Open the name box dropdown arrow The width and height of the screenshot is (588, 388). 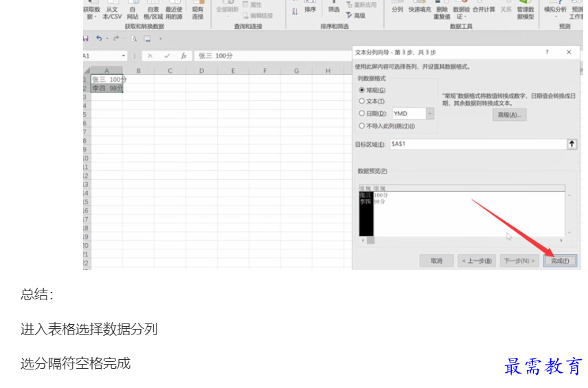[124, 56]
